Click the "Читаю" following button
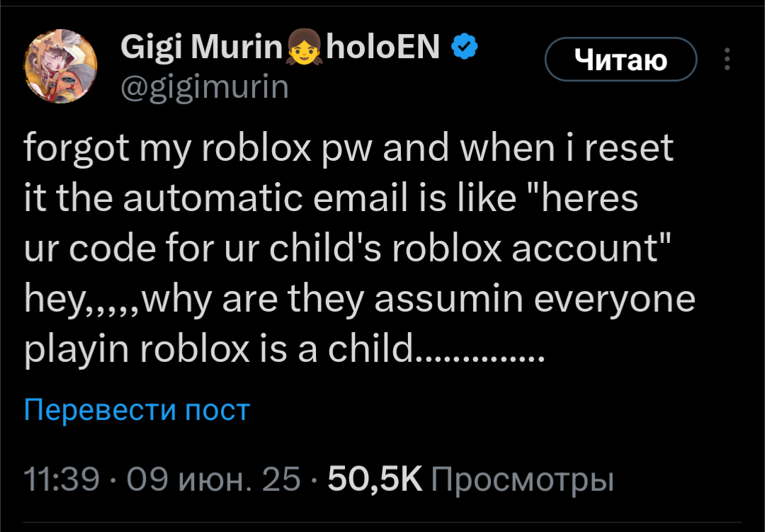Image resolution: width=765 pixels, height=532 pixels. pos(620,60)
